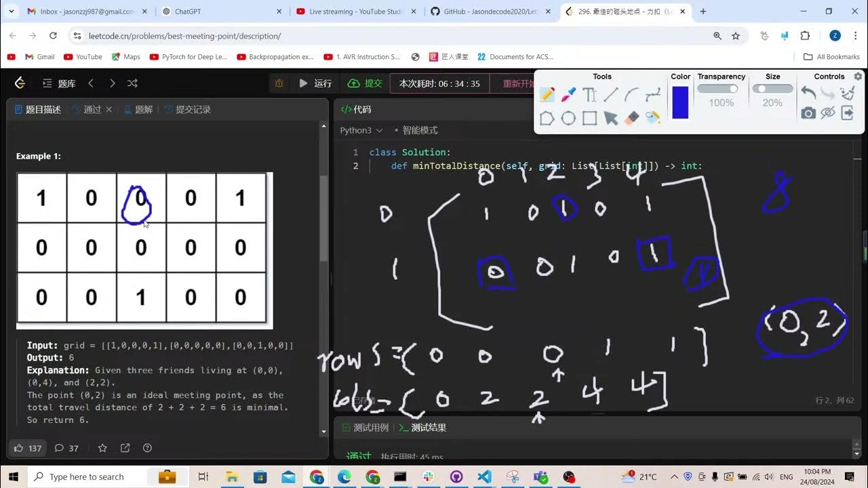Share the problem link icon
This screenshot has width=868, height=488.
coord(125,448)
